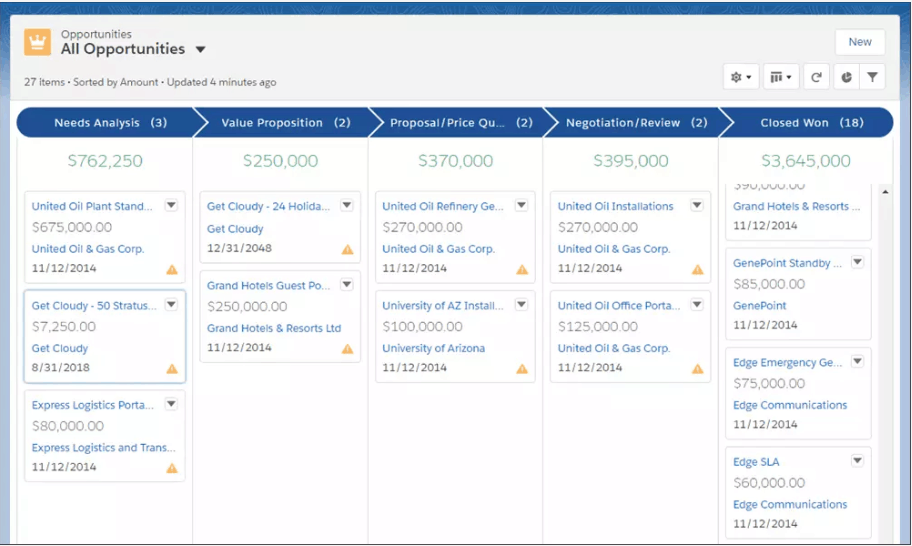This screenshot has height=546, width=912.
Task: Open the display-as Kanban view switcher
Action: tap(781, 77)
